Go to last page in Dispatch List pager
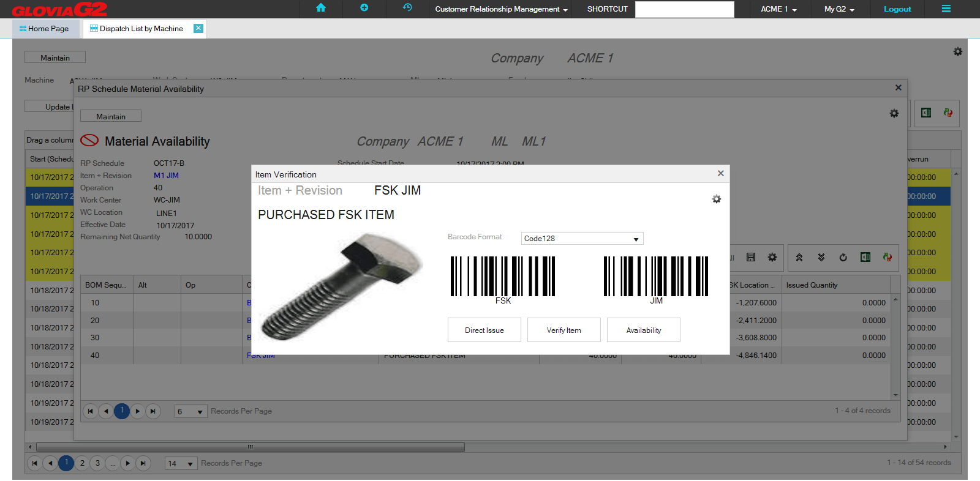This screenshot has width=980, height=481. click(143, 463)
